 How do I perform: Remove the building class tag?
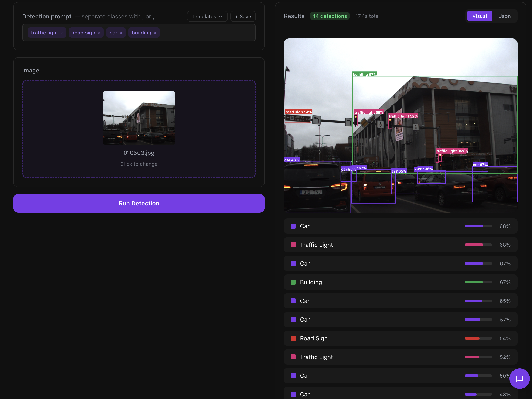155,33
